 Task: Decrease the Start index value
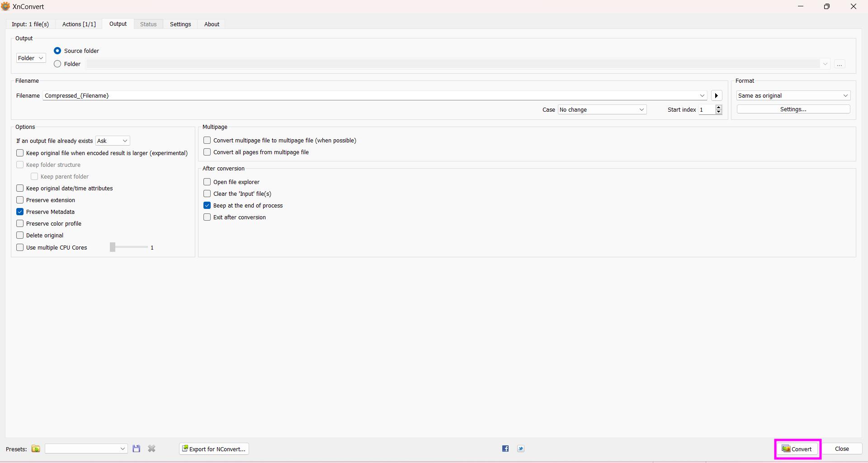tap(718, 112)
